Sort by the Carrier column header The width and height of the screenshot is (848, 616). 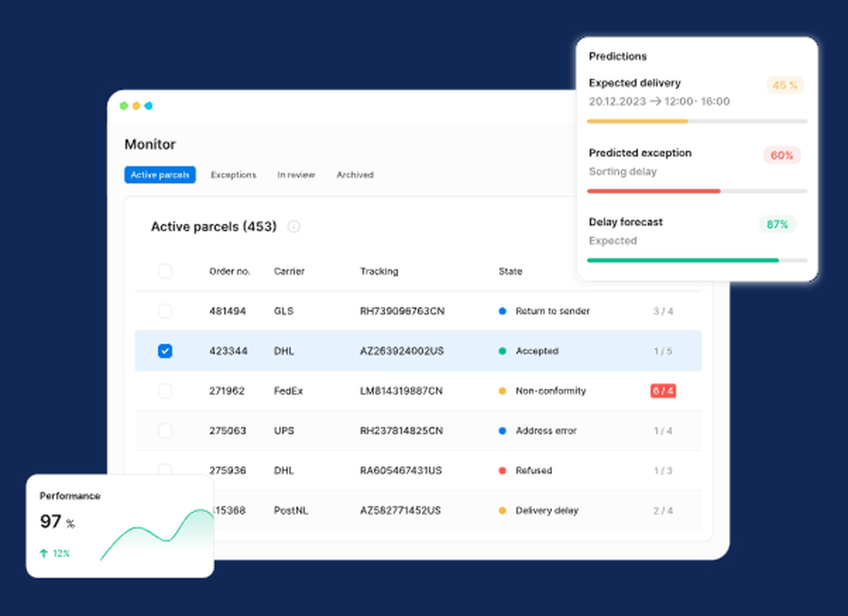pos(289,271)
